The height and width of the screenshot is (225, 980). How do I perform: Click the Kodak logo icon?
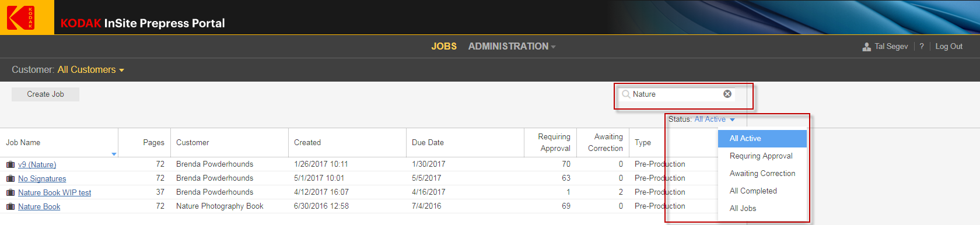click(21, 17)
